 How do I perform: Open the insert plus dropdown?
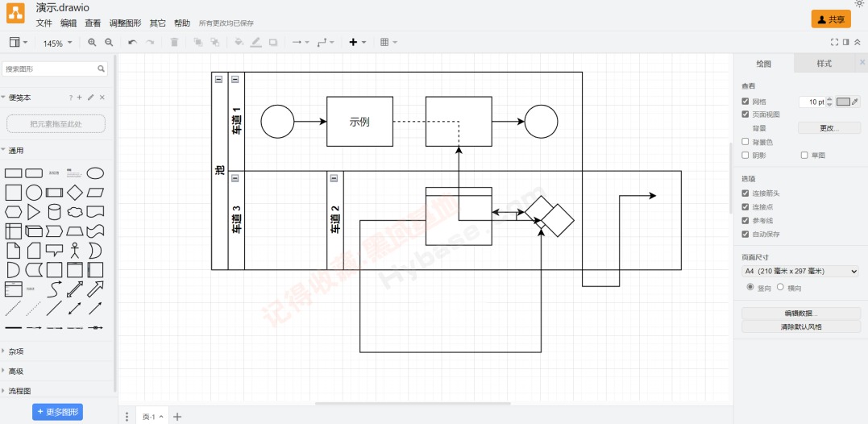(x=357, y=43)
